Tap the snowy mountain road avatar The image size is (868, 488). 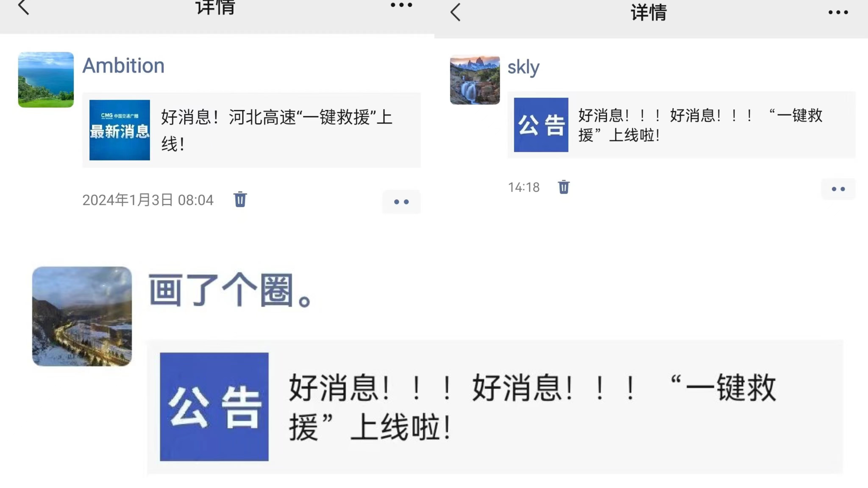point(82,316)
